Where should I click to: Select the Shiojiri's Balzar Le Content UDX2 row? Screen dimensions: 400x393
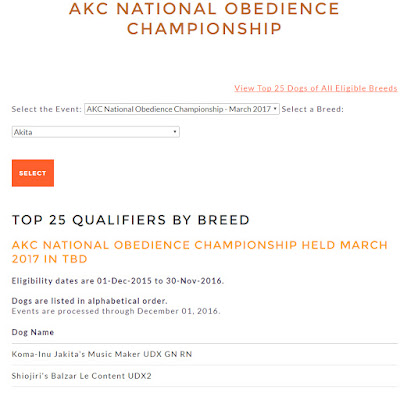pos(204,376)
